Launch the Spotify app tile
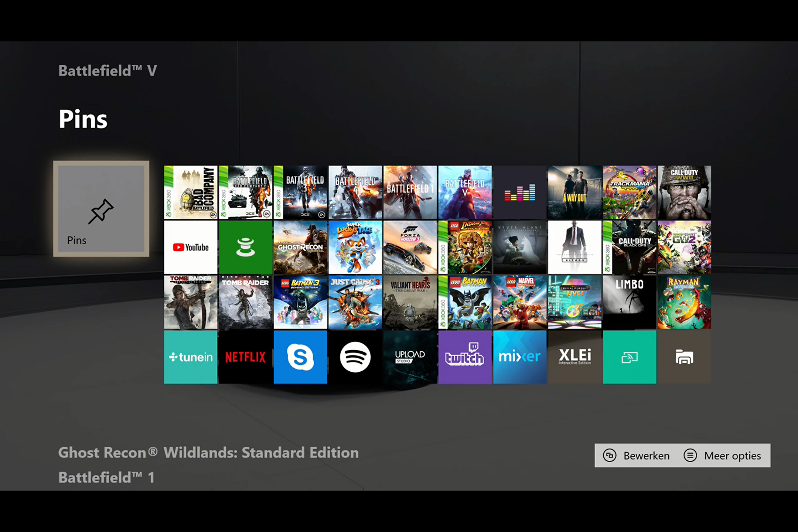 (x=355, y=357)
